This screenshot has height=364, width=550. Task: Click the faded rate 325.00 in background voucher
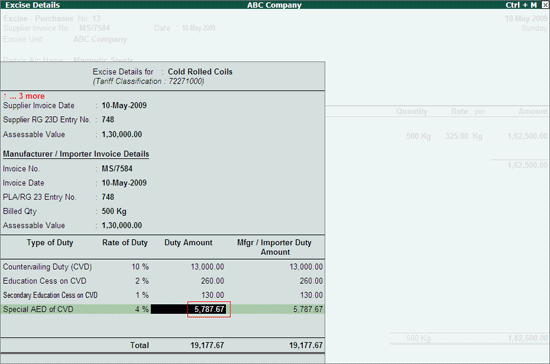(456, 136)
